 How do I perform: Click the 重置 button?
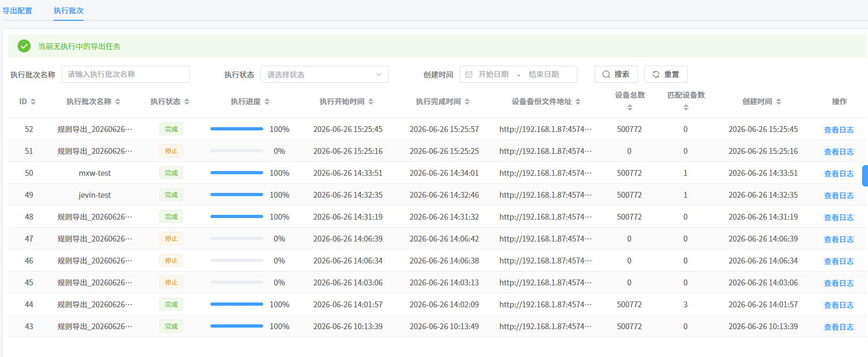[666, 74]
